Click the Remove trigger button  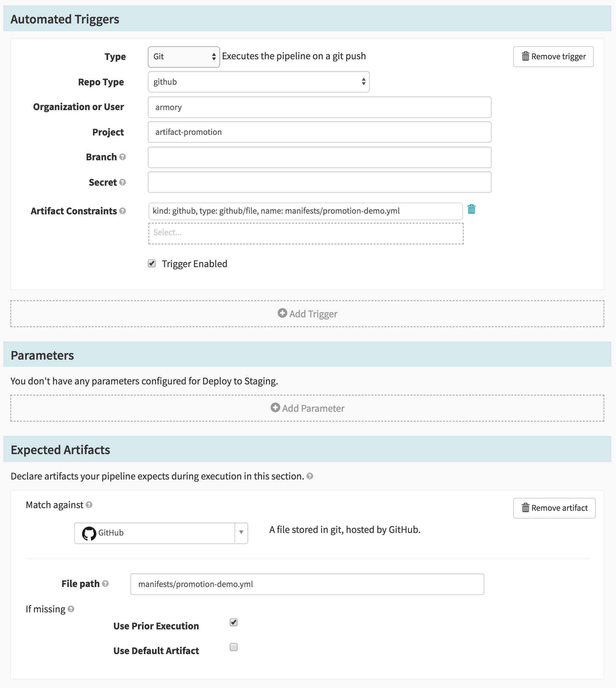click(x=553, y=57)
